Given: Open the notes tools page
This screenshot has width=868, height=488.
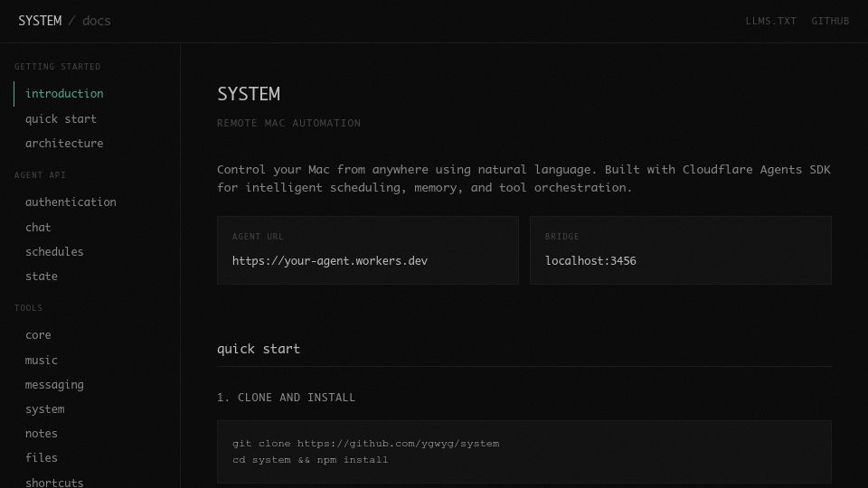Looking at the screenshot, I should coord(42,433).
